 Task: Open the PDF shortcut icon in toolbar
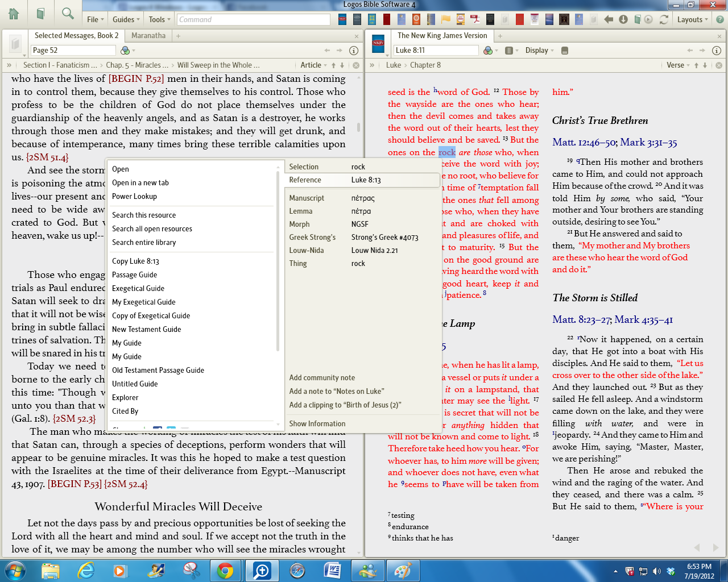(475, 19)
